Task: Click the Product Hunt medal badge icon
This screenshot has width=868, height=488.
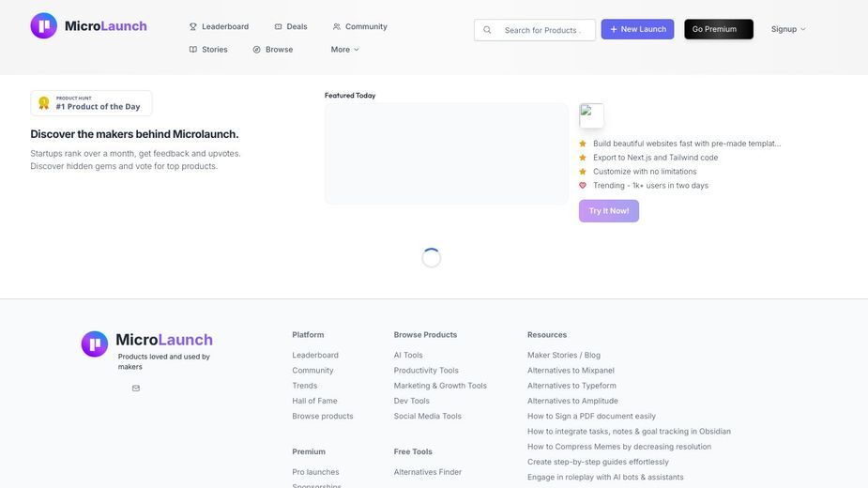Action: pos(44,103)
